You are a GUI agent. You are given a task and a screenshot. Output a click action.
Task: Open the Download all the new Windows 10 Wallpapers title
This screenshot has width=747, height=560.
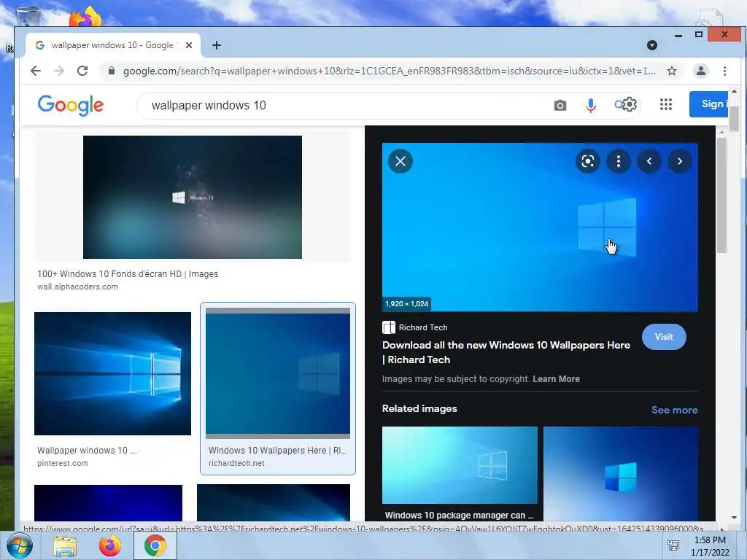506,352
